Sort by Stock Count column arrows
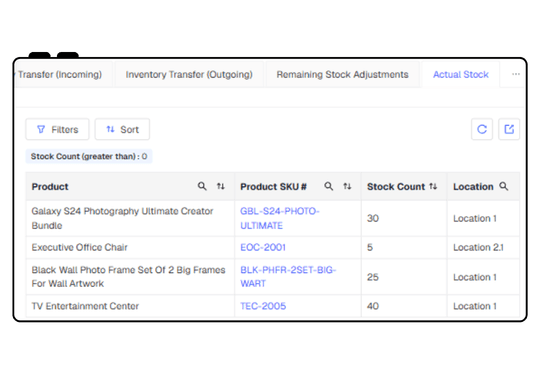Screen dimensions: 540x384 point(433,186)
